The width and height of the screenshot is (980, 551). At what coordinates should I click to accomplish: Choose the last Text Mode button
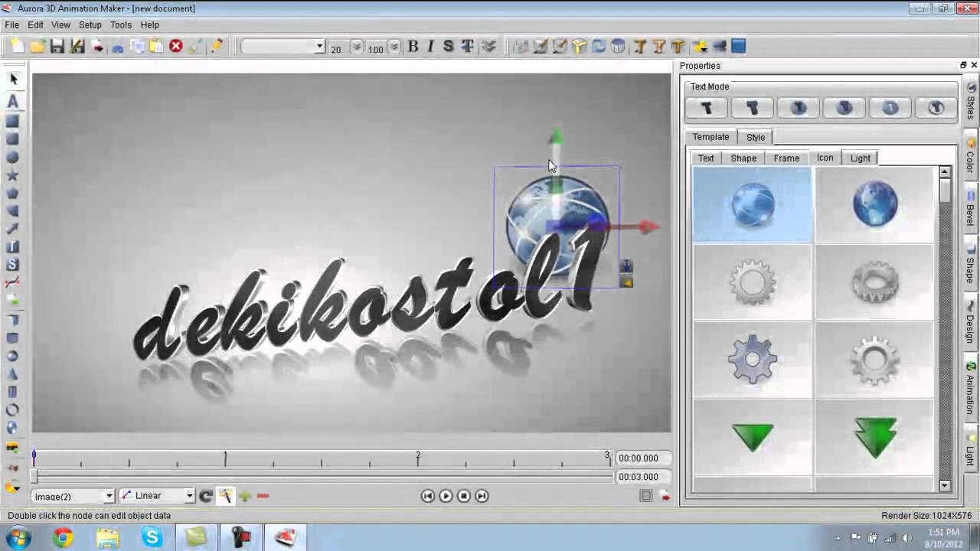[x=936, y=109]
